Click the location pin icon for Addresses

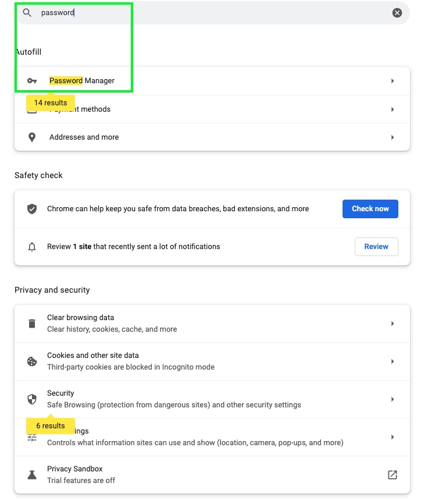[32, 137]
